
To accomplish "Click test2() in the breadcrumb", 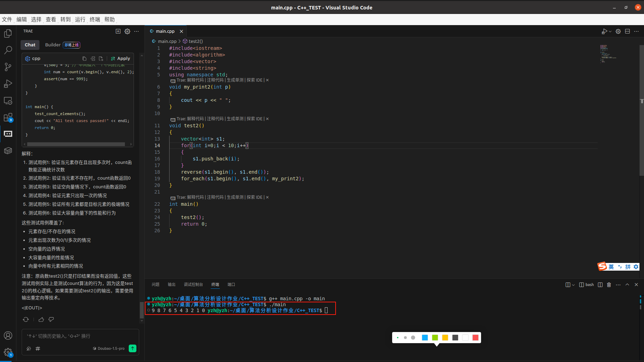I will pos(195,41).
